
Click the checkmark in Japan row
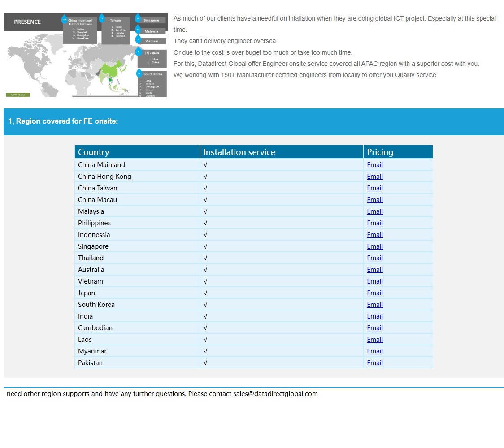pyautogui.click(x=205, y=293)
